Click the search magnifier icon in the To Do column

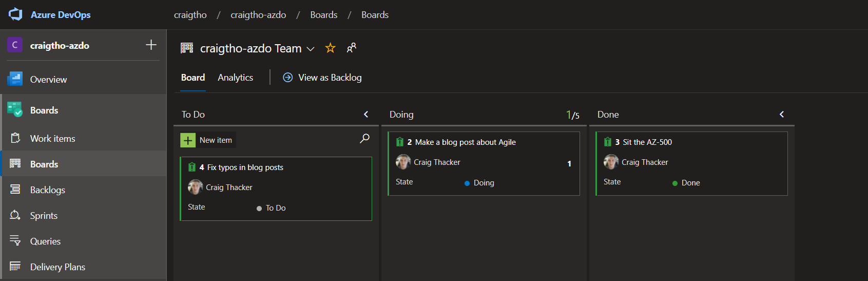click(364, 138)
